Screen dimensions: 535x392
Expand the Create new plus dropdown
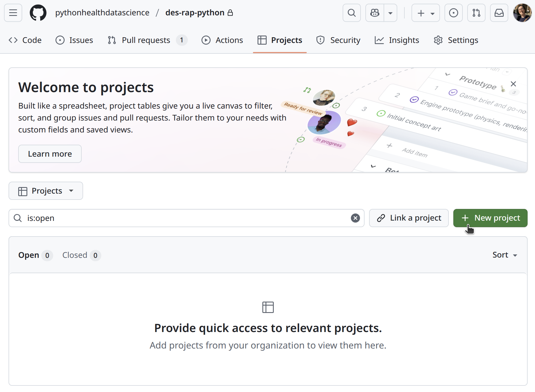[x=425, y=13]
